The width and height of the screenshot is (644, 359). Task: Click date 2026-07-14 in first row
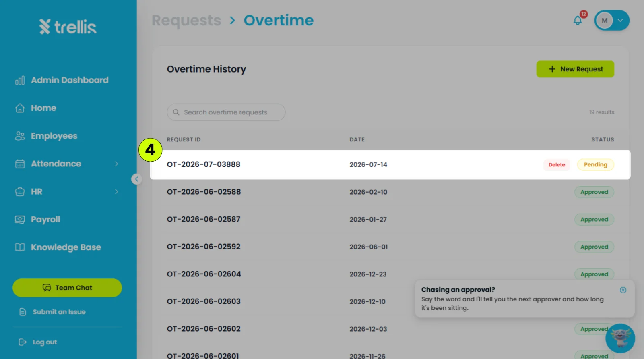pos(368,165)
